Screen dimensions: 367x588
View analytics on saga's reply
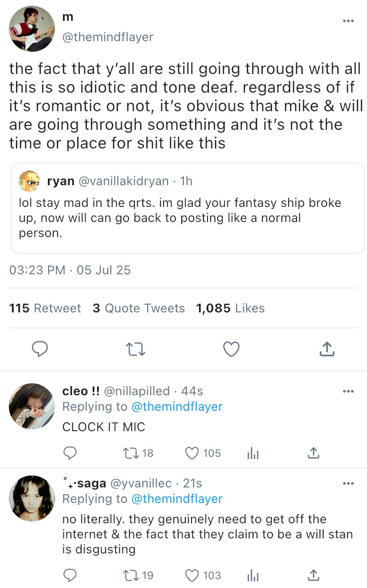(253, 575)
